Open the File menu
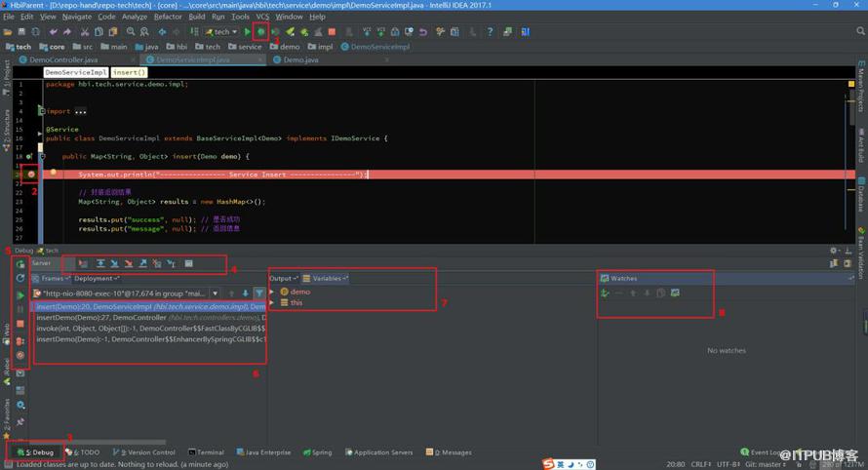This screenshot has width=868, height=470. (9, 17)
